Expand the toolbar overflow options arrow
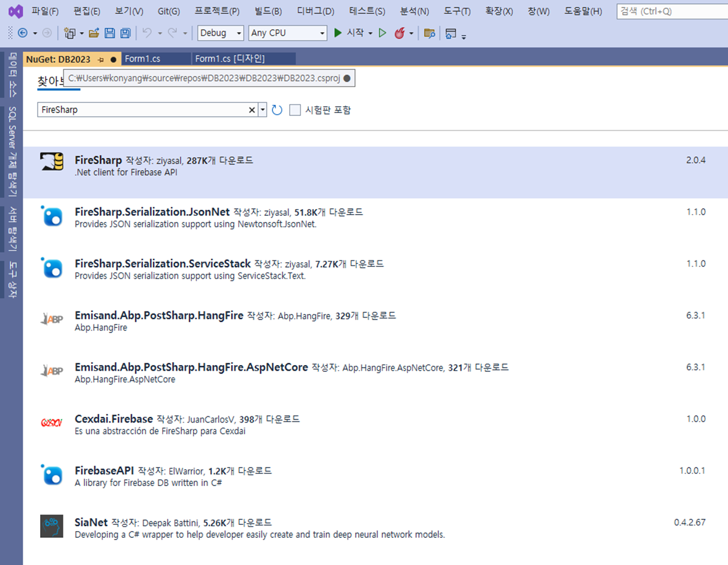The image size is (728, 565). click(x=464, y=37)
